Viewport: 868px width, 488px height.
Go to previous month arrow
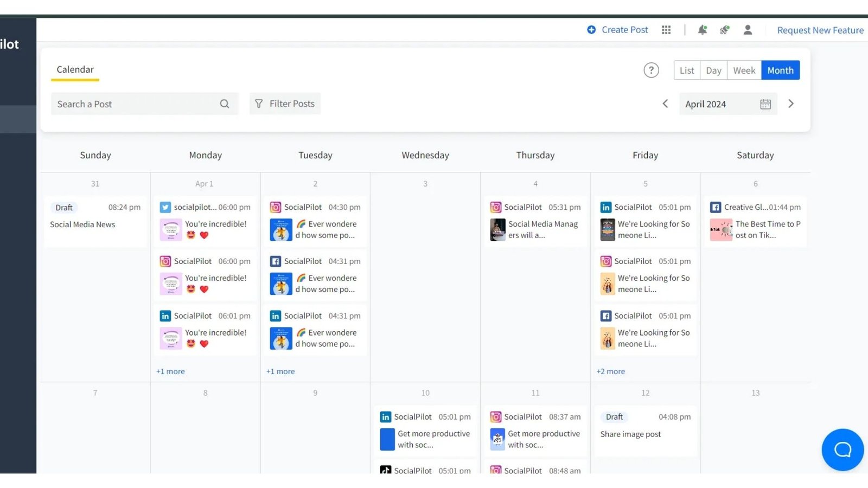665,104
